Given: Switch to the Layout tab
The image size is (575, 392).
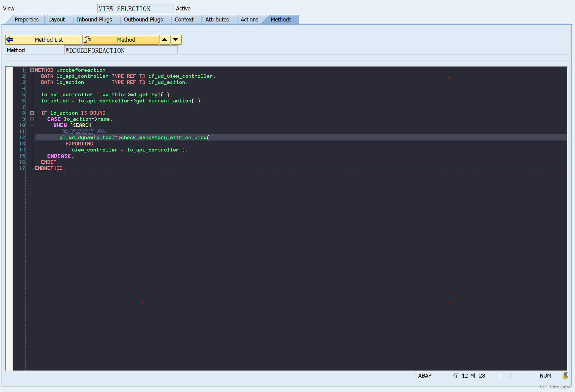Looking at the screenshot, I should pyautogui.click(x=57, y=20).
